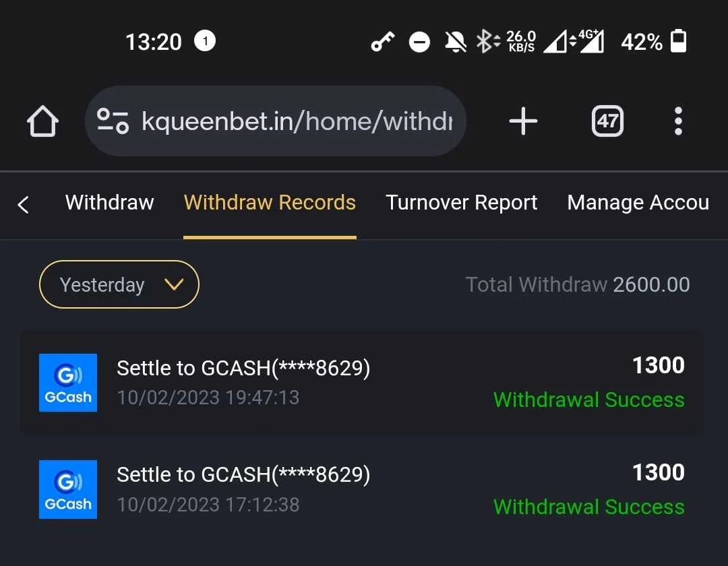Open the 19:47:13 withdrawal record
The image size is (728, 566).
[x=362, y=383]
